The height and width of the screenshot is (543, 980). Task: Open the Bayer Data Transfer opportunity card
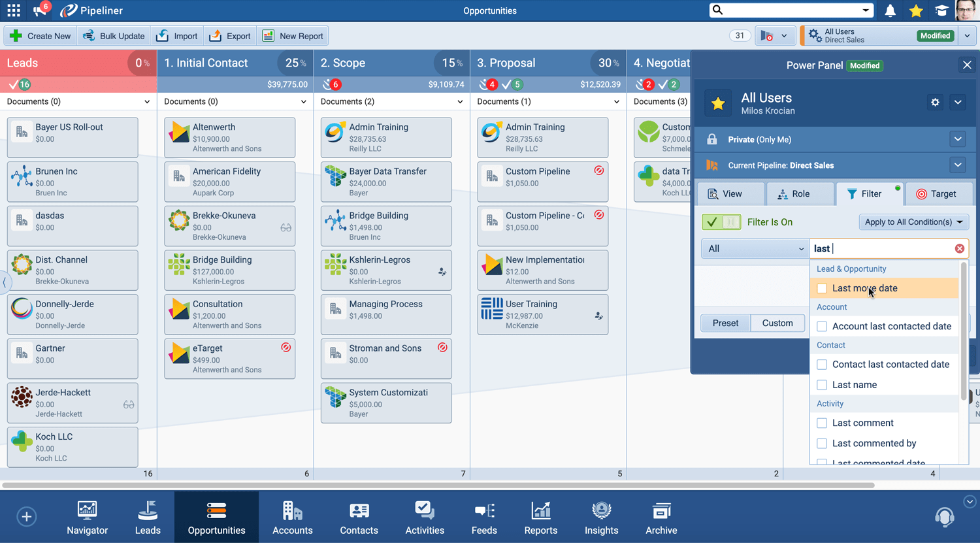click(386, 182)
